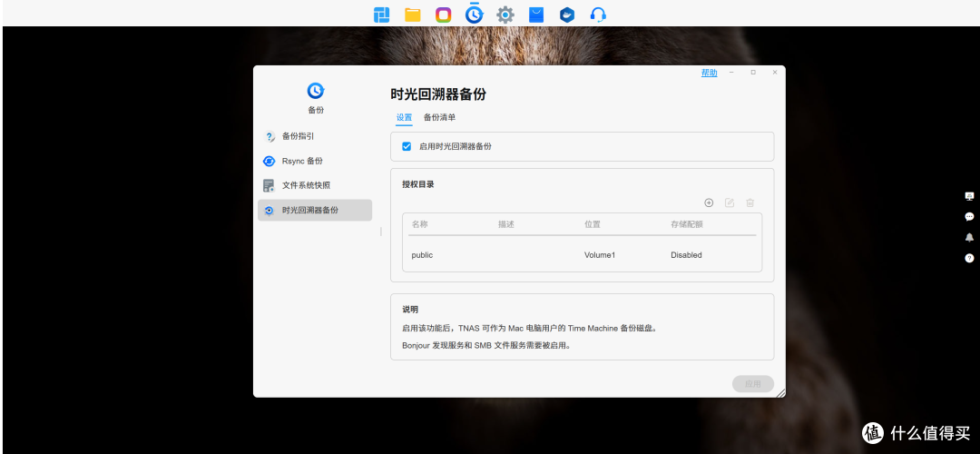The image size is (980, 454).
Task: Click the question mark help icon on right edge
Action: (x=969, y=258)
